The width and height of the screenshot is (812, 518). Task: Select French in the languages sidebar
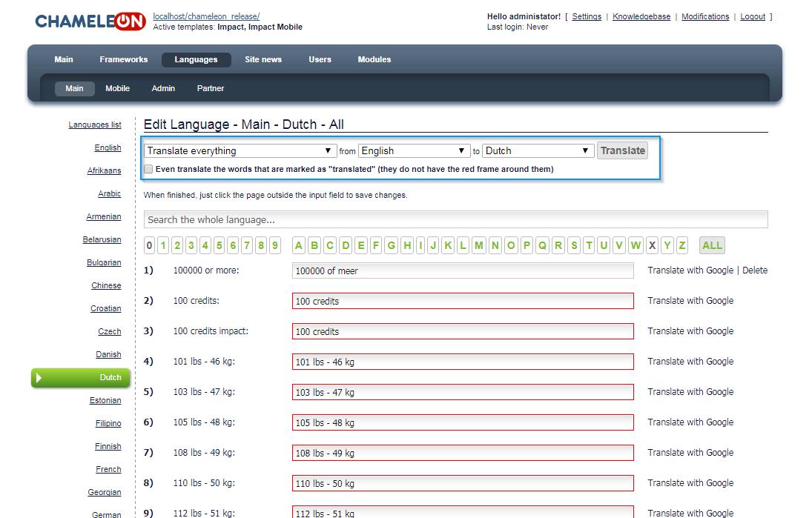click(x=108, y=470)
